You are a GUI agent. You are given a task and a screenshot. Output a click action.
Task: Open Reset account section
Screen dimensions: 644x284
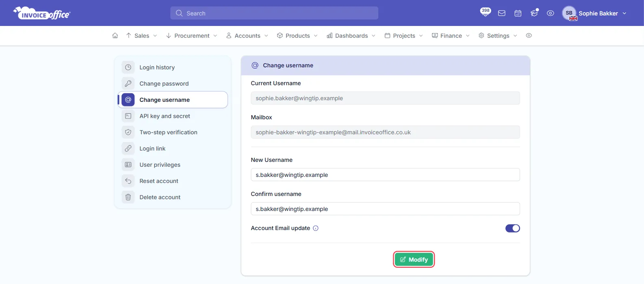[x=173, y=181]
